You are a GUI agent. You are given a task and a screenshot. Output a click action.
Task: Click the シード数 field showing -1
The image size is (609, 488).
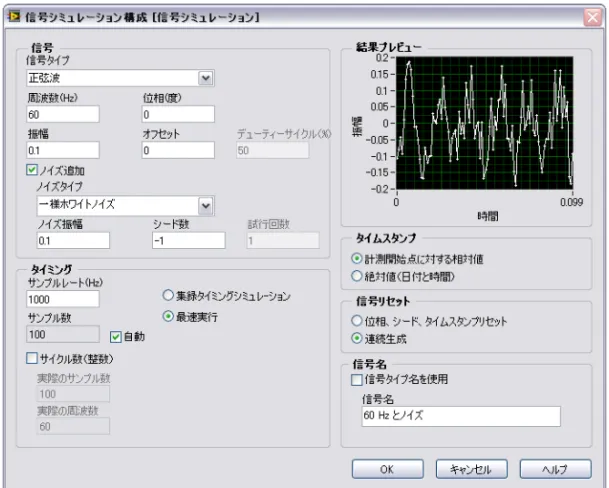(x=188, y=241)
